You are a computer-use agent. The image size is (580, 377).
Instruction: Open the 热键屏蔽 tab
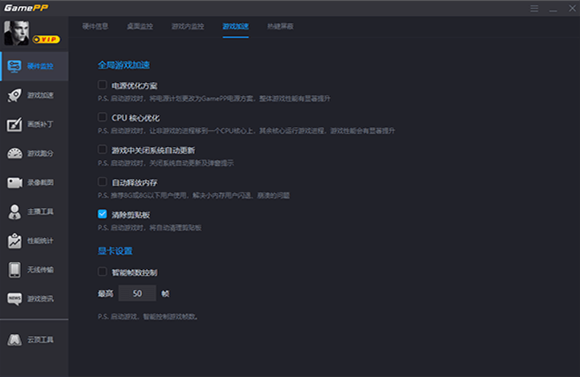click(280, 26)
